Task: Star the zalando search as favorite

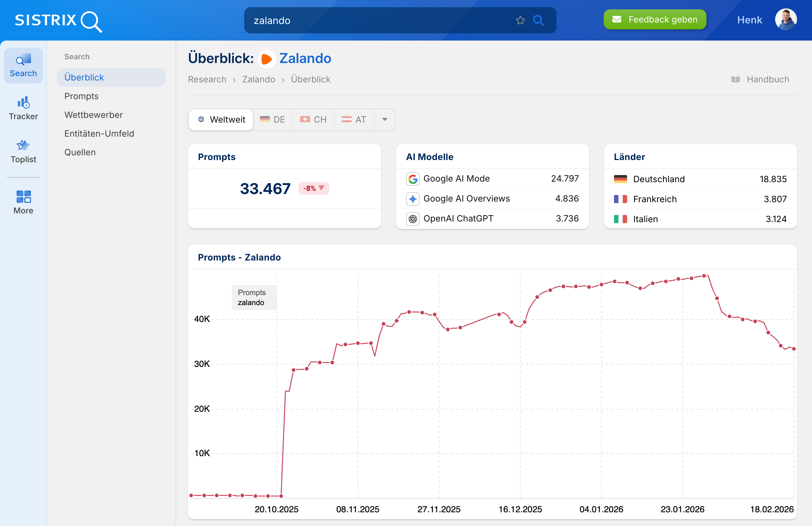Action: (520, 20)
